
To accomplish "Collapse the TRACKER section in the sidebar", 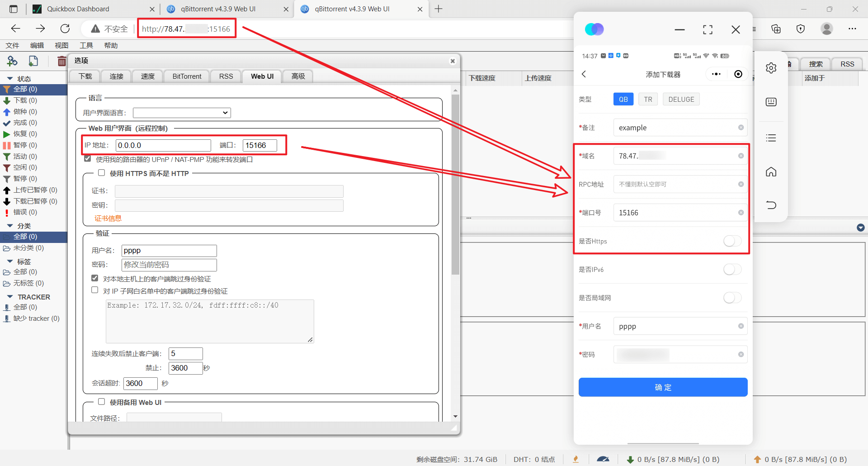I will click(10, 296).
